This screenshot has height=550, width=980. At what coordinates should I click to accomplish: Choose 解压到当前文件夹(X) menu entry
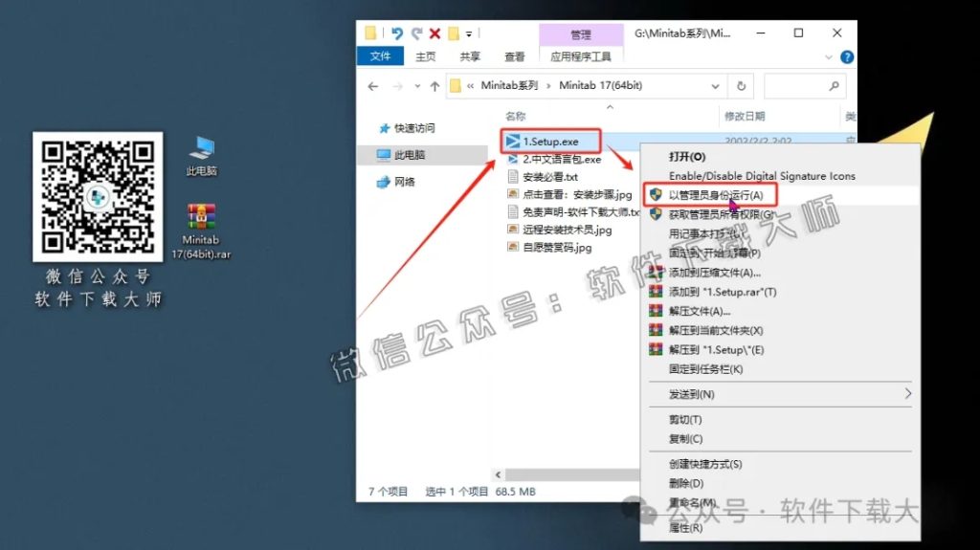click(716, 331)
